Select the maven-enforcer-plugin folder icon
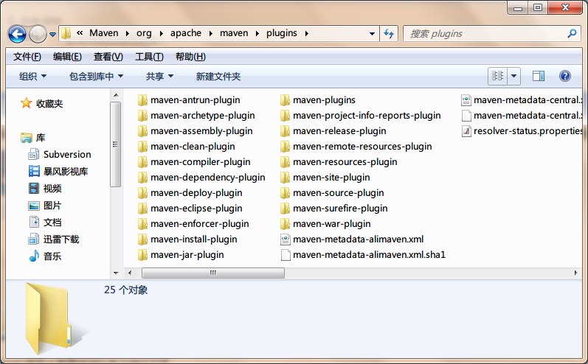 pos(142,224)
